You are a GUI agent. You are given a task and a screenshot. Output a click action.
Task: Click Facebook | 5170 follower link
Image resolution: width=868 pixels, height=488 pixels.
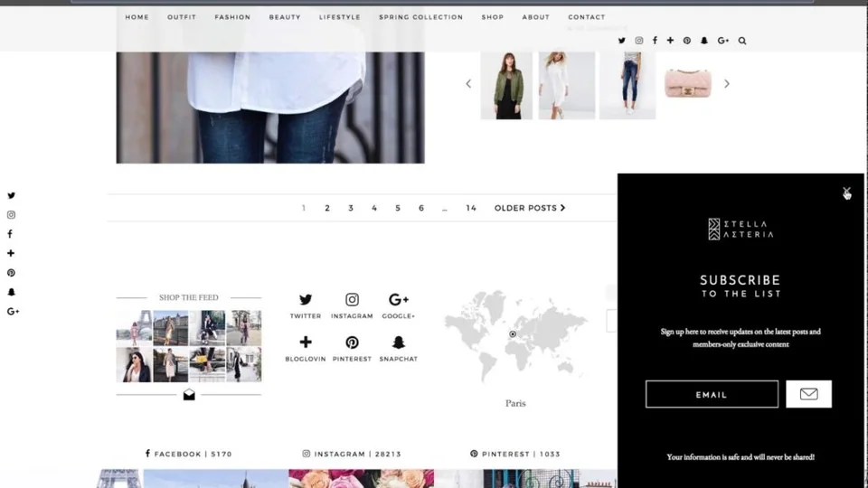coord(189,454)
